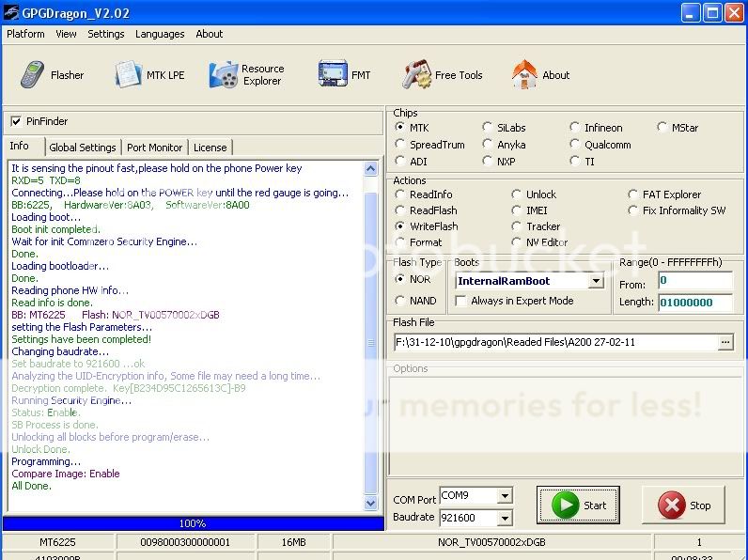Viewport: 748px width, 560px height.
Task: Click the log scrollbar up arrow
Action: click(x=370, y=168)
